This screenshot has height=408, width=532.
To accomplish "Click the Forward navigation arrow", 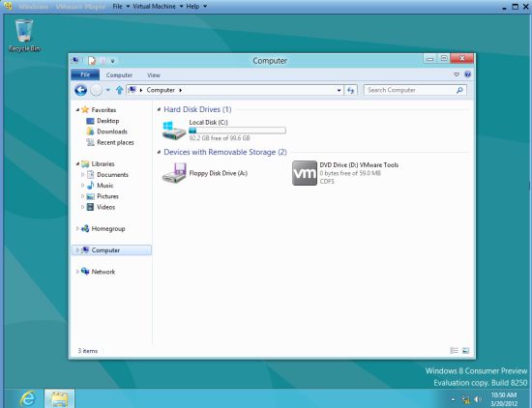I will click(x=97, y=90).
